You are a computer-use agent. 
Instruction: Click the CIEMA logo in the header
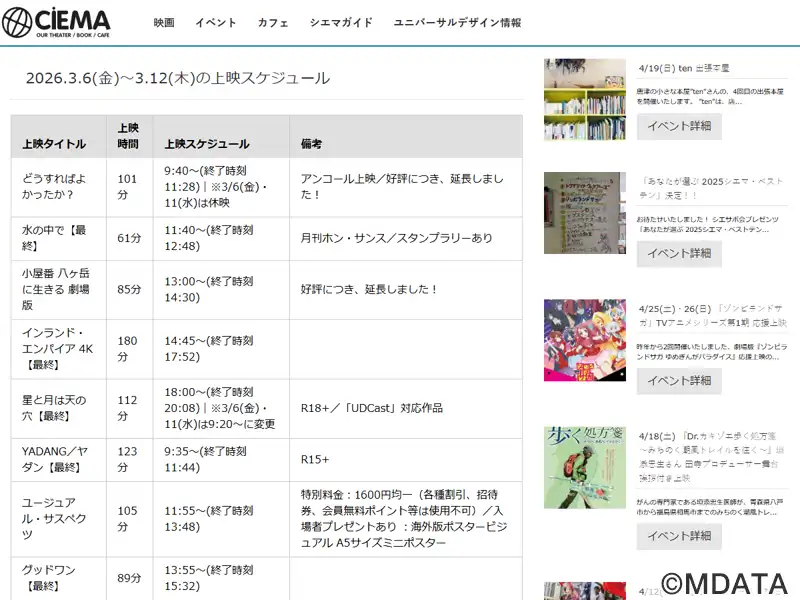[57, 22]
